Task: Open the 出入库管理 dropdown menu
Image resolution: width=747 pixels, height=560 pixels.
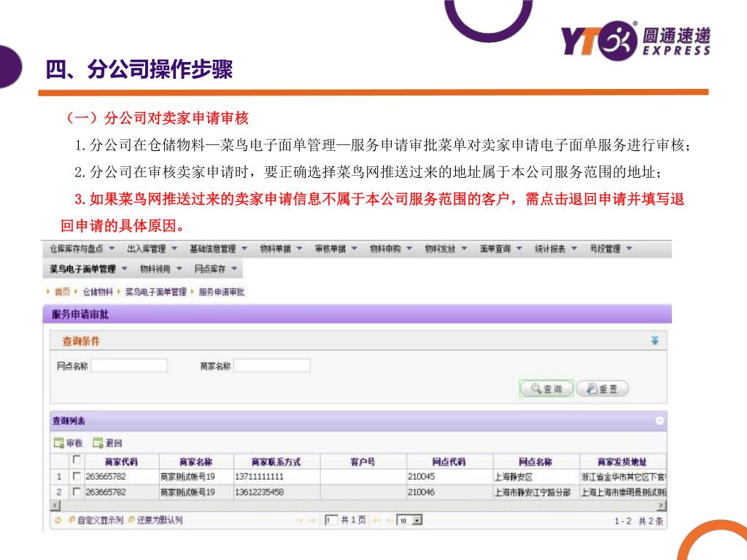Action: [152, 249]
